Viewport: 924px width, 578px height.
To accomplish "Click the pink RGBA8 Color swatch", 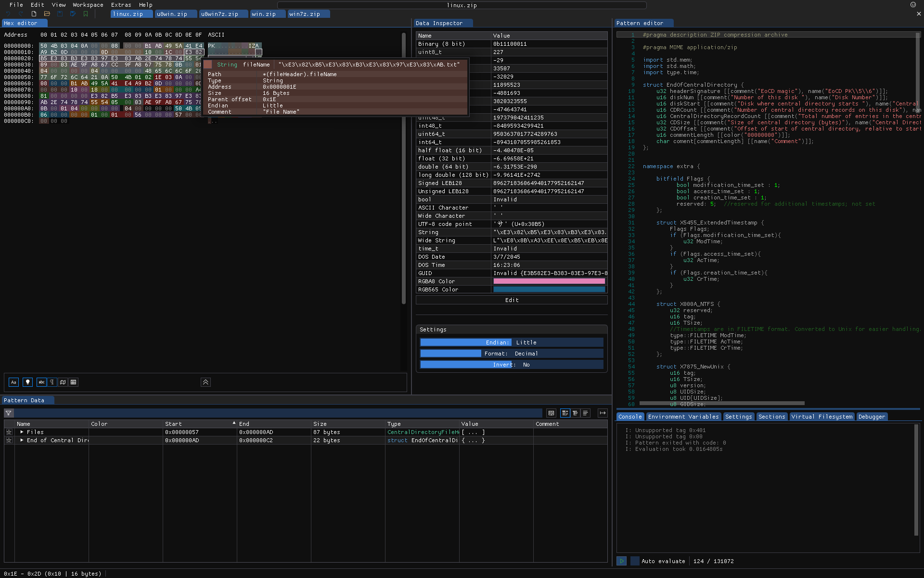I will point(549,281).
